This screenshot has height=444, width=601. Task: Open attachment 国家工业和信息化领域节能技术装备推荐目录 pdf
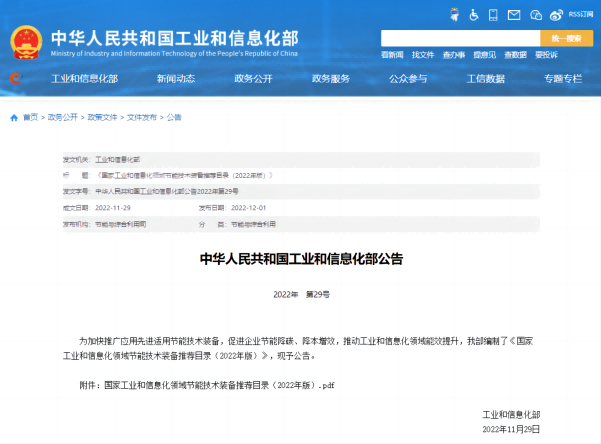click(219, 385)
